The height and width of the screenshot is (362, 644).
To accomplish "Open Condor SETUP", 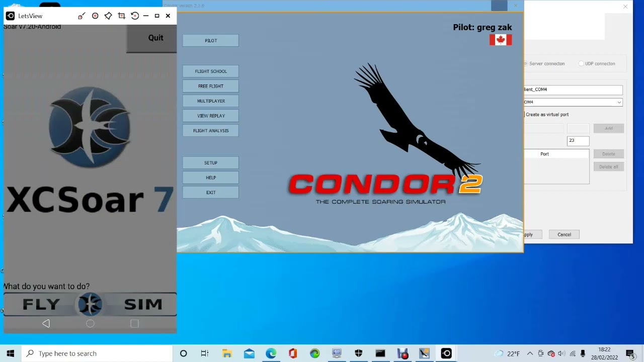I will click(x=211, y=163).
